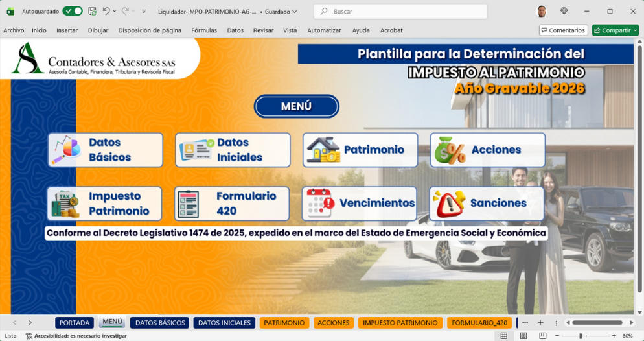Switch to the IMPUESTO PATRIMONIO sheet tab
This screenshot has height=341, width=644.
tap(400, 323)
